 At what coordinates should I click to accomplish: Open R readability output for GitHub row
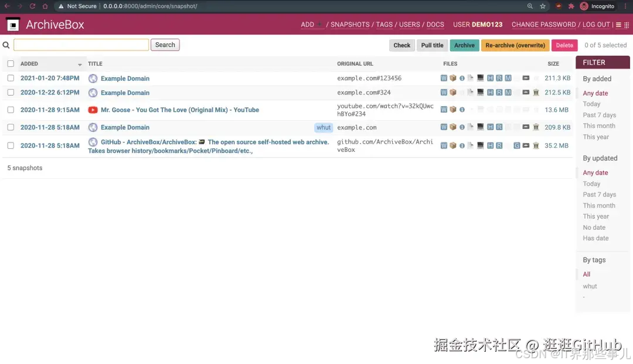(499, 146)
